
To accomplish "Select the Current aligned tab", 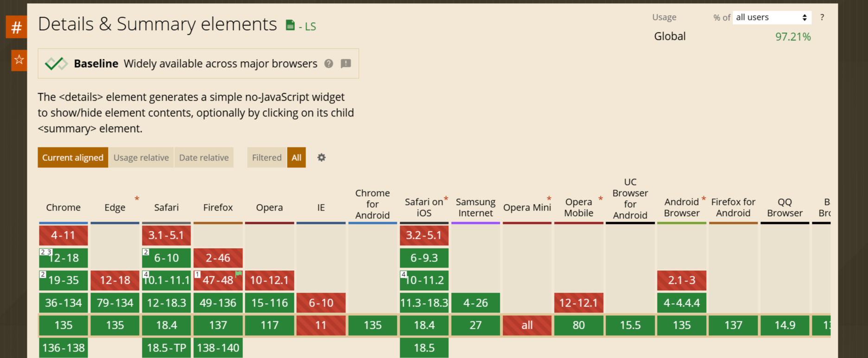I will 73,158.
